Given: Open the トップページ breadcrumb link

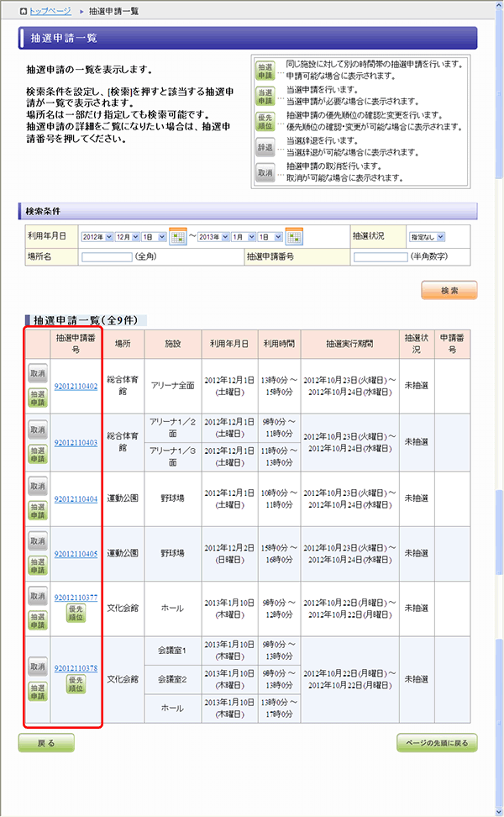Looking at the screenshot, I should 50,11.
